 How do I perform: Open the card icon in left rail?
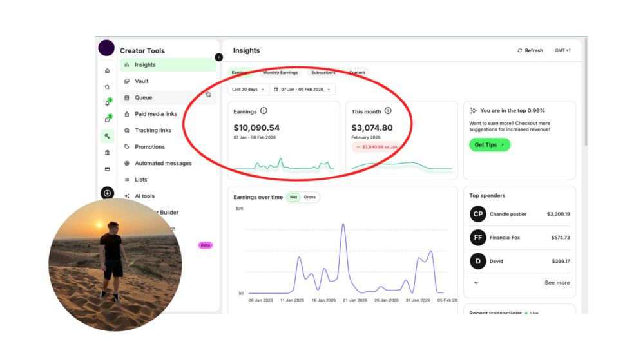[x=107, y=169]
